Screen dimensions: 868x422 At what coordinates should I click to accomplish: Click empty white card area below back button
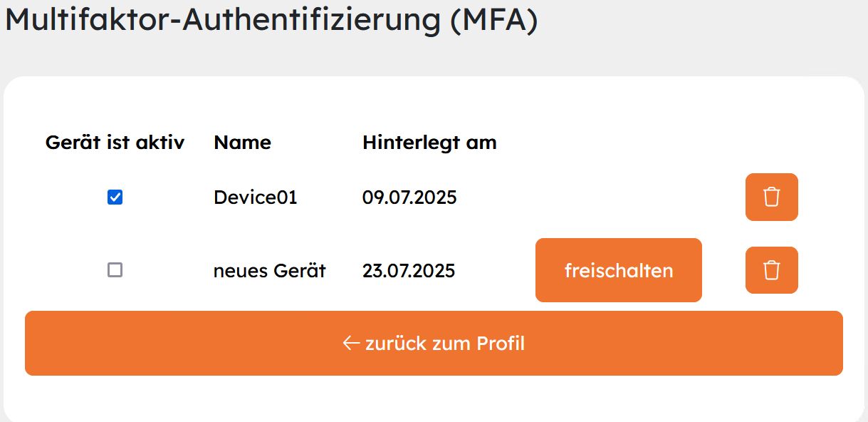(x=434, y=398)
